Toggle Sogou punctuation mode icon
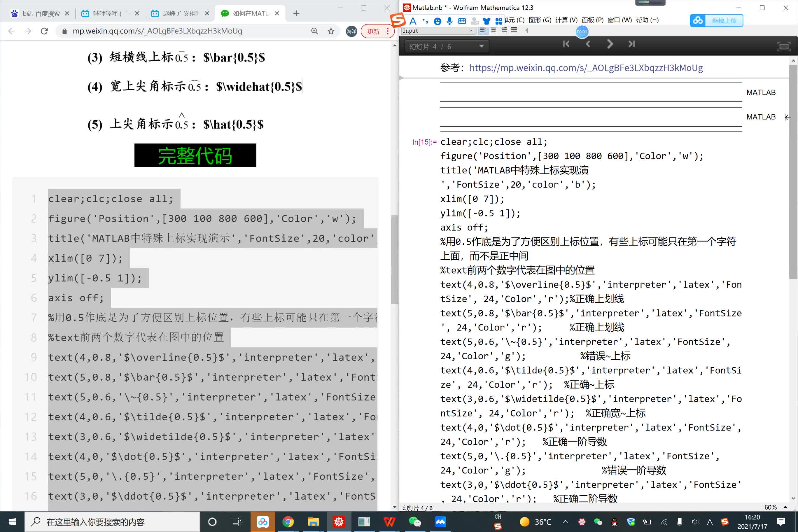The height and width of the screenshot is (532, 798). (x=425, y=21)
